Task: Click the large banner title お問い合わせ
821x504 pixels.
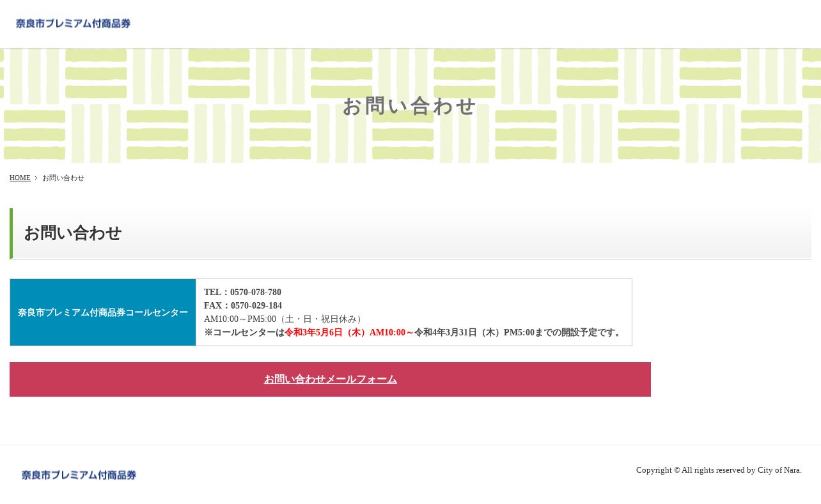Action: [410, 106]
